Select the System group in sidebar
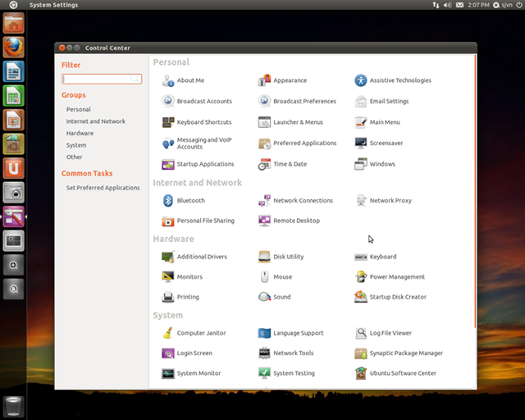525x420 pixels. point(76,145)
